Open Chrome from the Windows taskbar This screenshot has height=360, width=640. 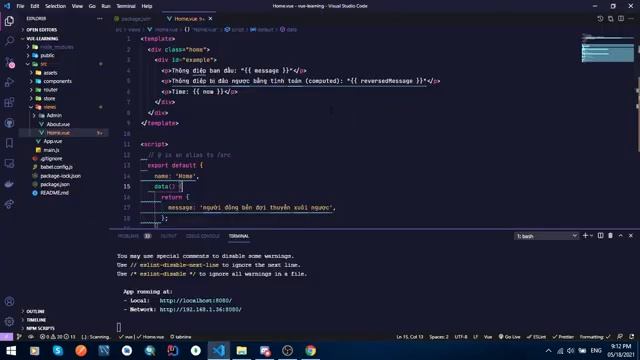(311, 351)
